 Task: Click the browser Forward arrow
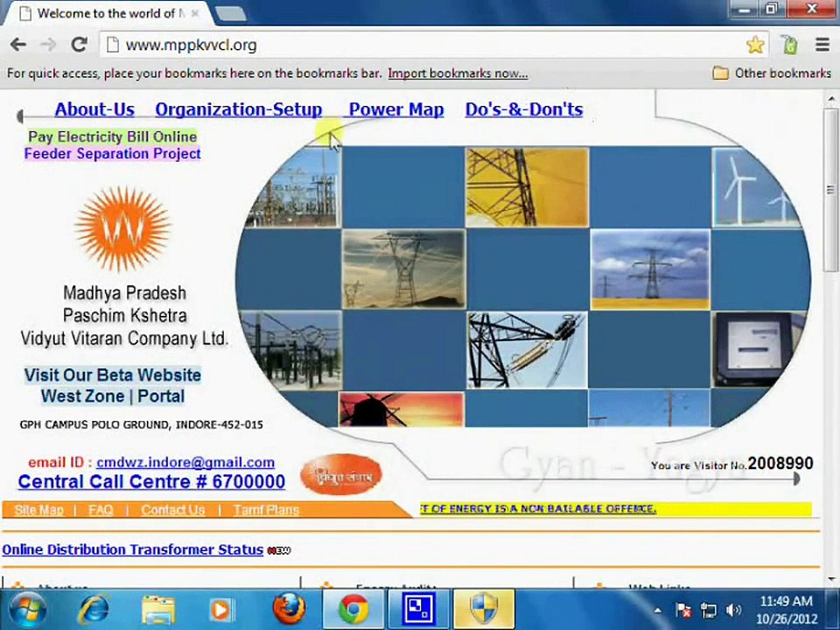coord(48,45)
